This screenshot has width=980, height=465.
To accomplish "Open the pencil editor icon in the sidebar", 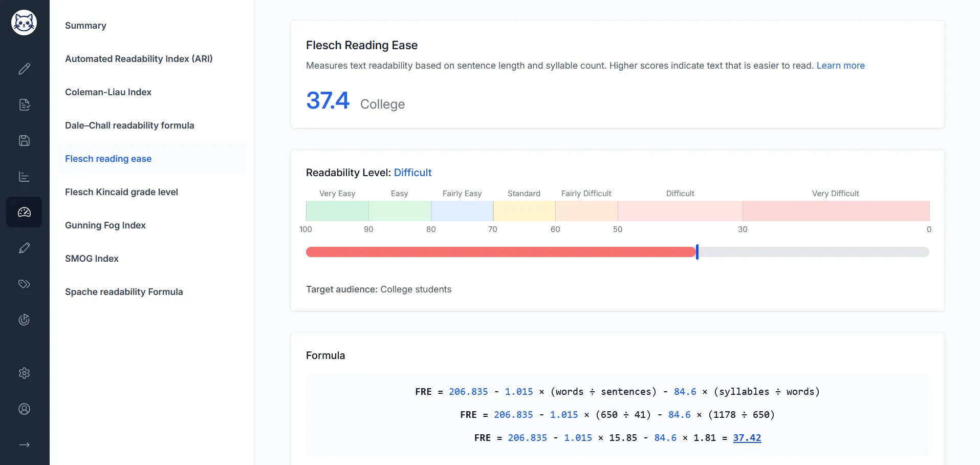I will (x=24, y=69).
